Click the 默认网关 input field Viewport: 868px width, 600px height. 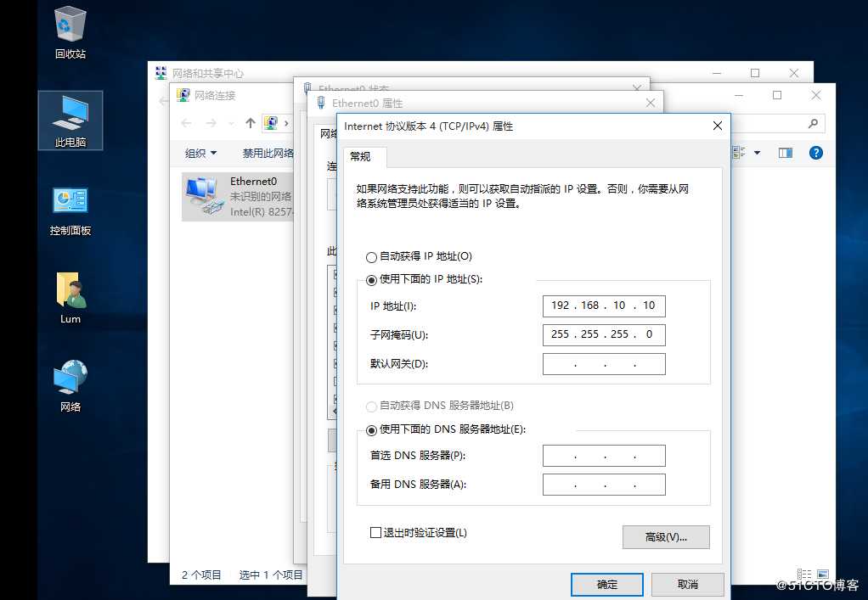[x=604, y=364]
